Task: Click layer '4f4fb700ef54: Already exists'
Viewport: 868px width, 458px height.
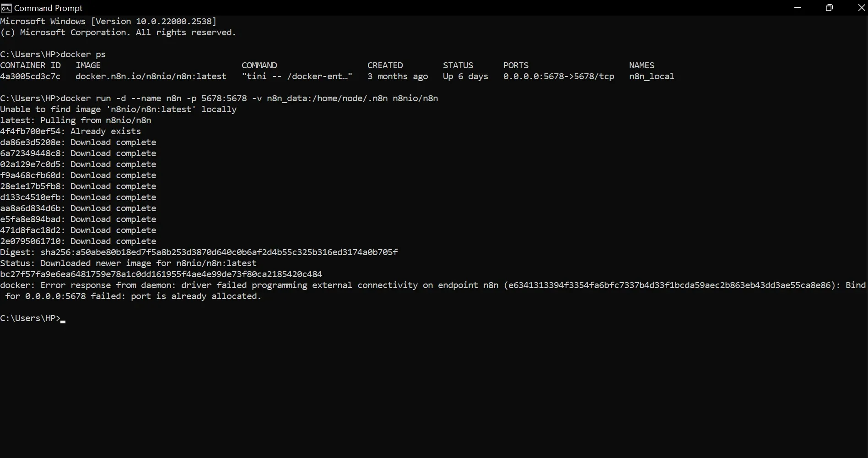Action: tap(70, 131)
